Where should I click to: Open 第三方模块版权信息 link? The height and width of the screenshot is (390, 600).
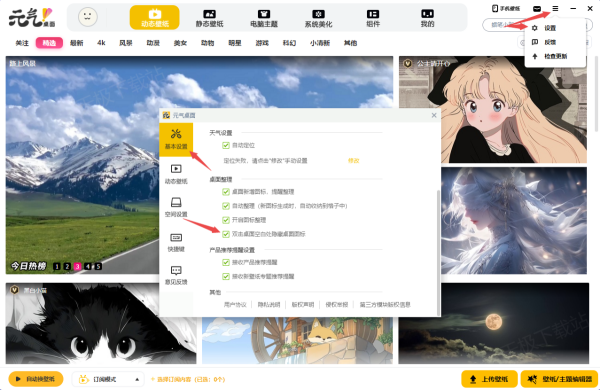point(385,305)
